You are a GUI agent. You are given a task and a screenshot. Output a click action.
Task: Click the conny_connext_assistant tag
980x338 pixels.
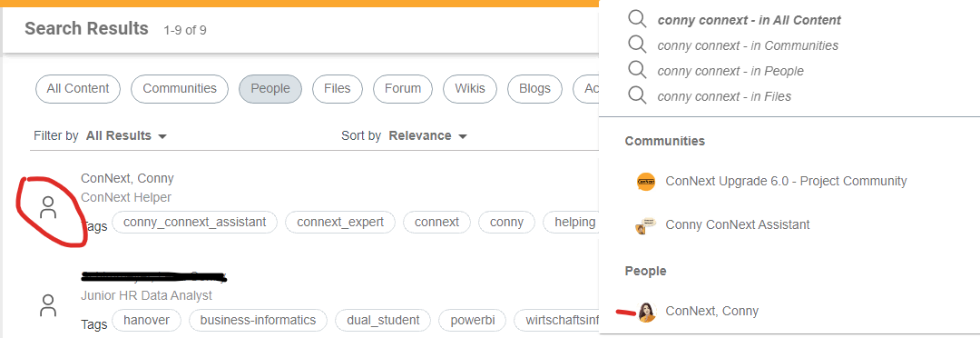(195, 223)
